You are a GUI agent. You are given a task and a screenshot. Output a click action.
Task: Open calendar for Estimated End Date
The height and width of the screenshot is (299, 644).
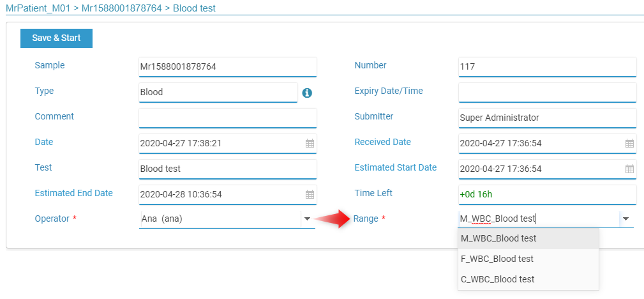coord(310,194)
